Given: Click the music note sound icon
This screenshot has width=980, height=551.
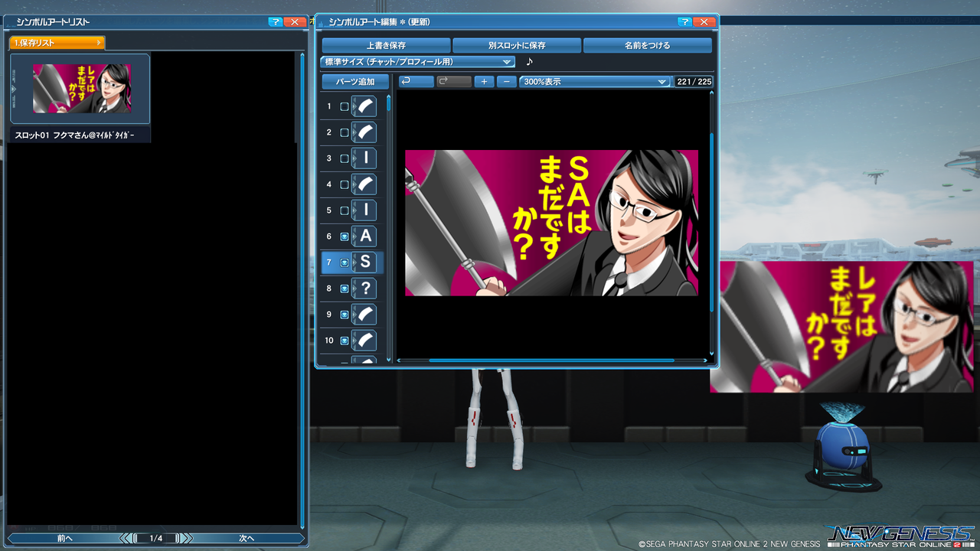Looking at the screenshot, I should [x=529, y=62].
